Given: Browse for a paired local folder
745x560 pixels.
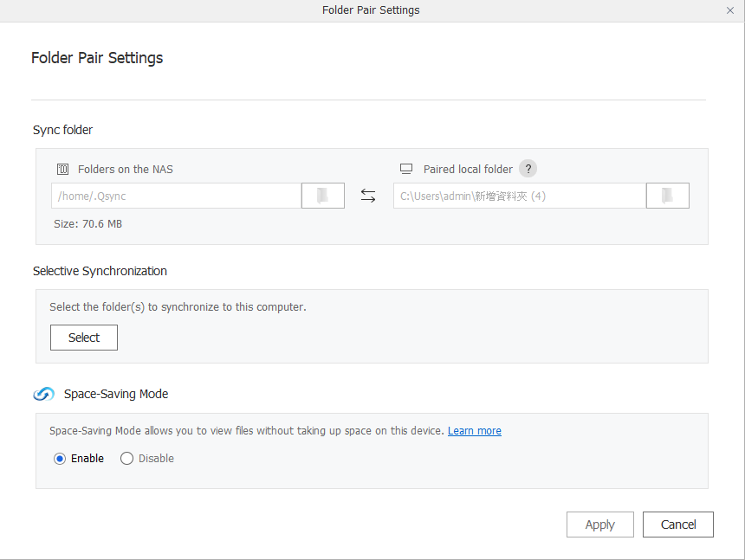Looking at the screenshot, I should pos(668,196).
